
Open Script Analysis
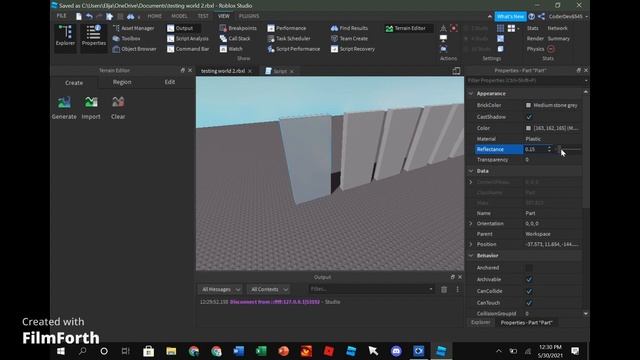188,38
